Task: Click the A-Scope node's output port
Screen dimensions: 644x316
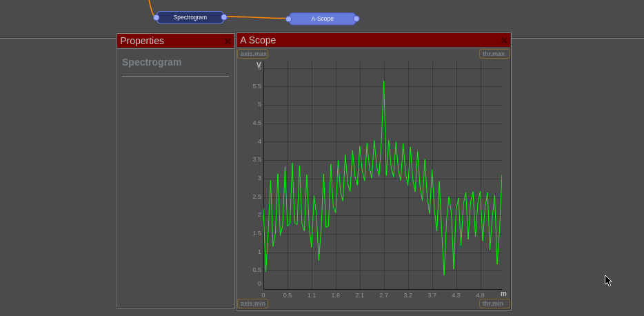Action: coord(356,19)
